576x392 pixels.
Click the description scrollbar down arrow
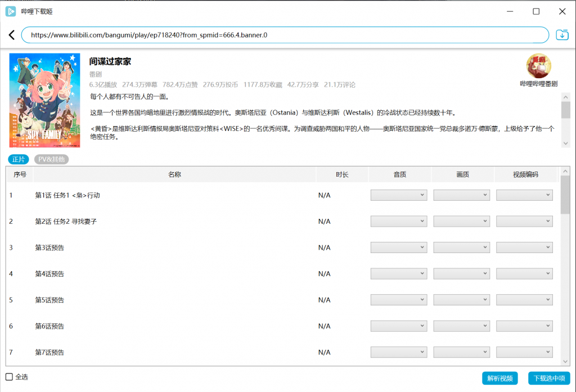(566, 143)
